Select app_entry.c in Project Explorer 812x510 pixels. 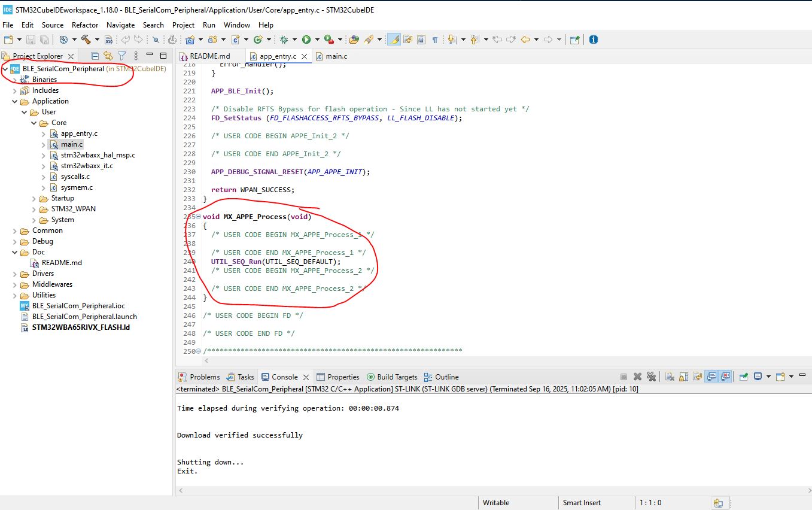tap(79, 133)
